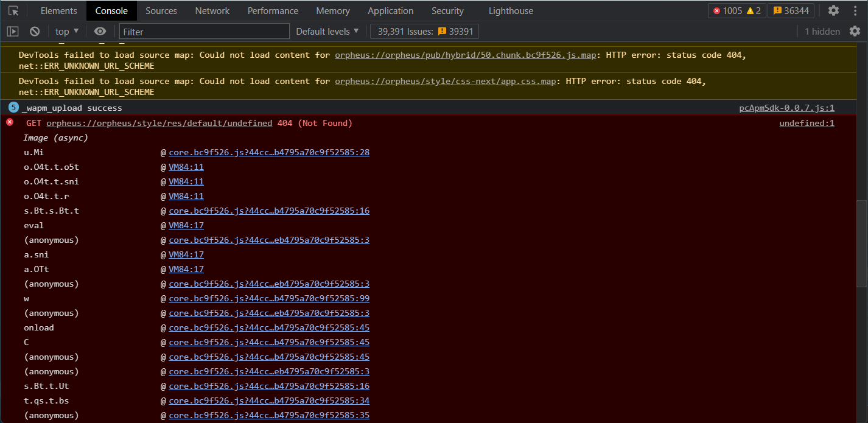
Task: Open the 1005 errors and 2 warnings counter
Action: coord(737,10)
